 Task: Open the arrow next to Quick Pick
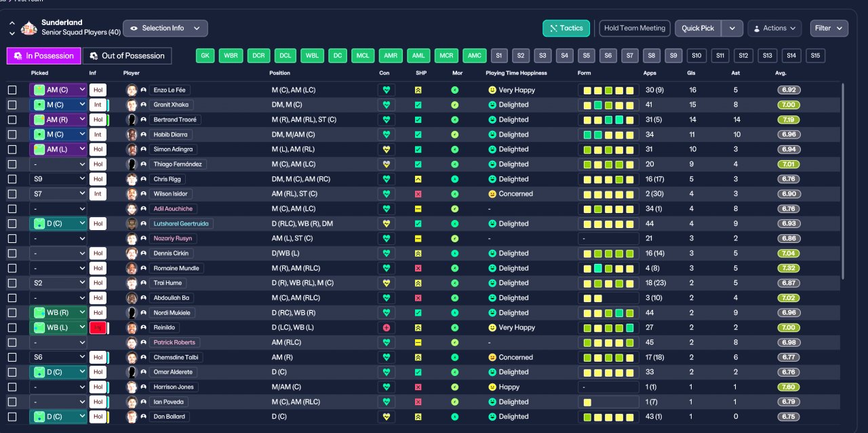pos(732,29)
